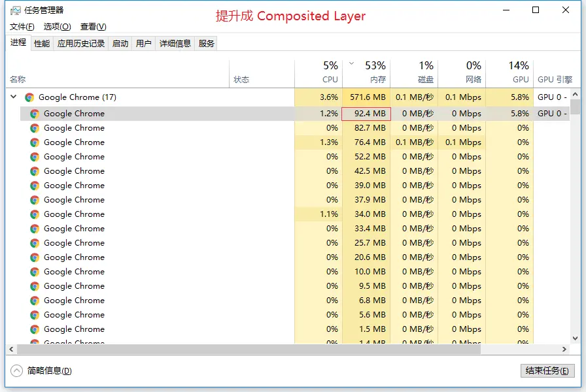Collapse the Google Chrome (17) process group
This screenshot has height=392, width=586.
[14, 97]
